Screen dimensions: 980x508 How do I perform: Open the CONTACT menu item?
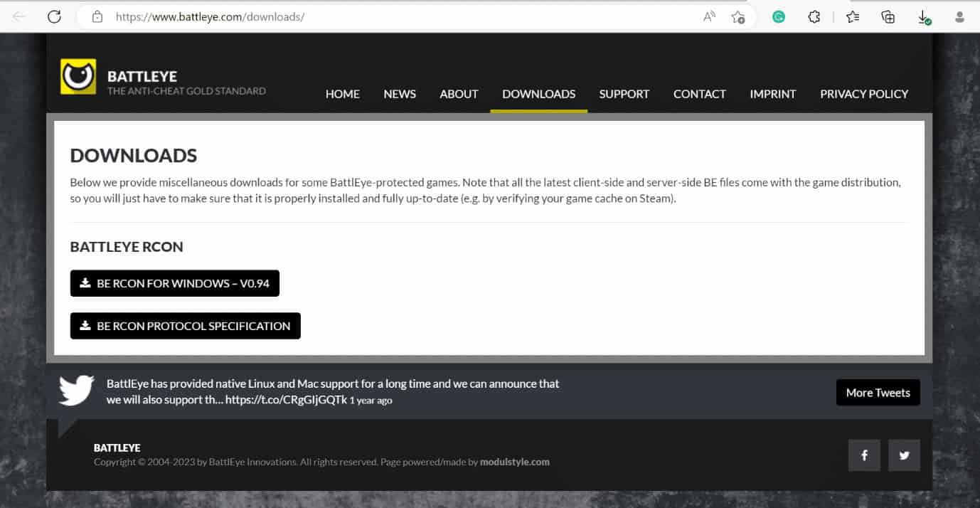(x=700, y=93)
